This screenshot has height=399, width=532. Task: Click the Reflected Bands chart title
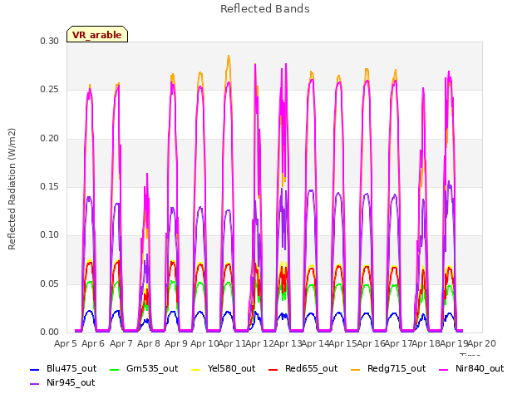[265, 9]
